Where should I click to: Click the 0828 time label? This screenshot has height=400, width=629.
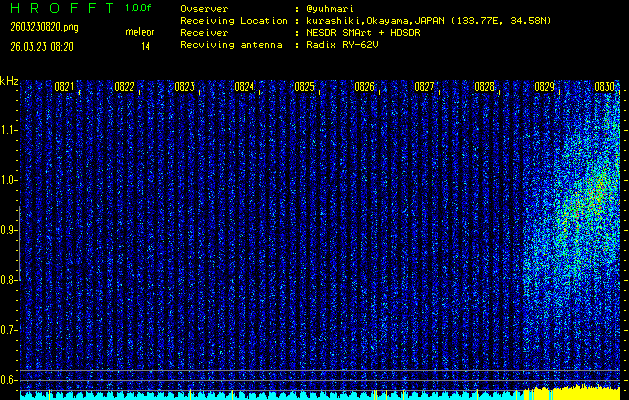point(484,87)
